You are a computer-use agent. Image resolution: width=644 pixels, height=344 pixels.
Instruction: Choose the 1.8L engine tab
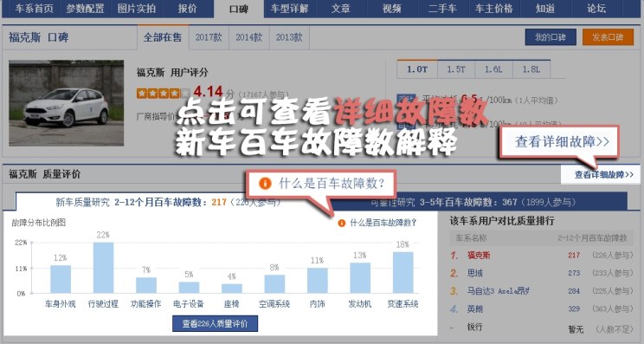[531, 69]
